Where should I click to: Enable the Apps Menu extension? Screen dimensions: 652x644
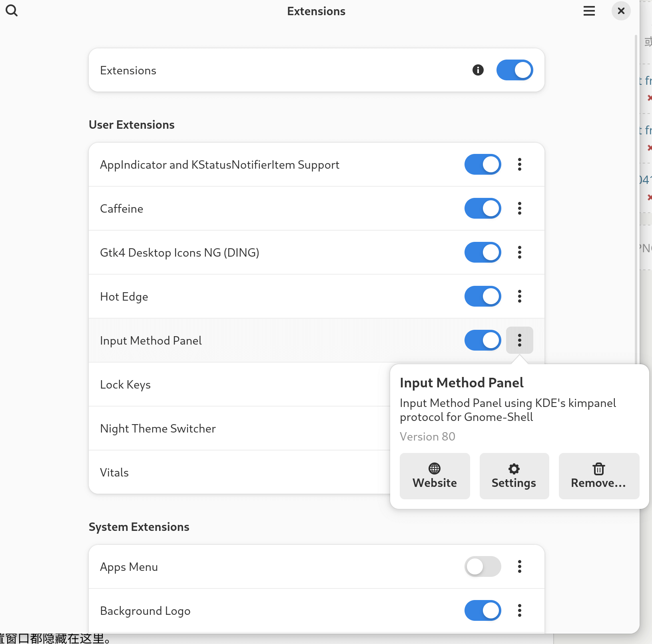click(x=483, y=566)
